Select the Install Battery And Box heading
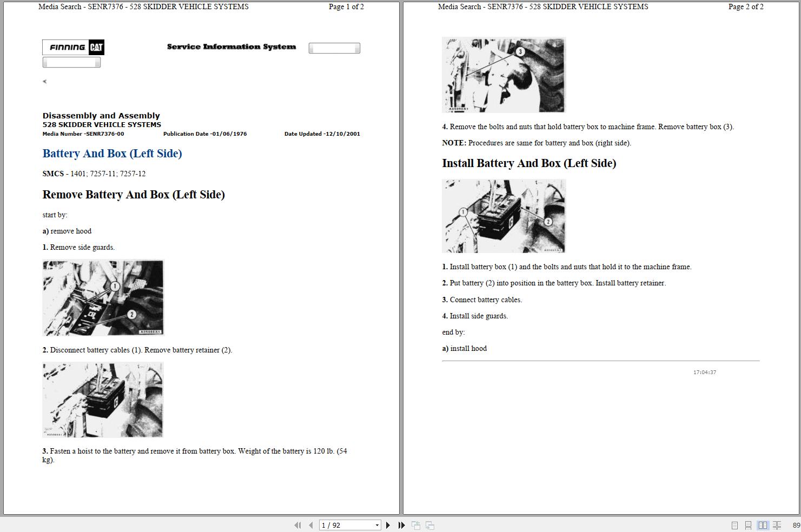 tap(529, 163)
